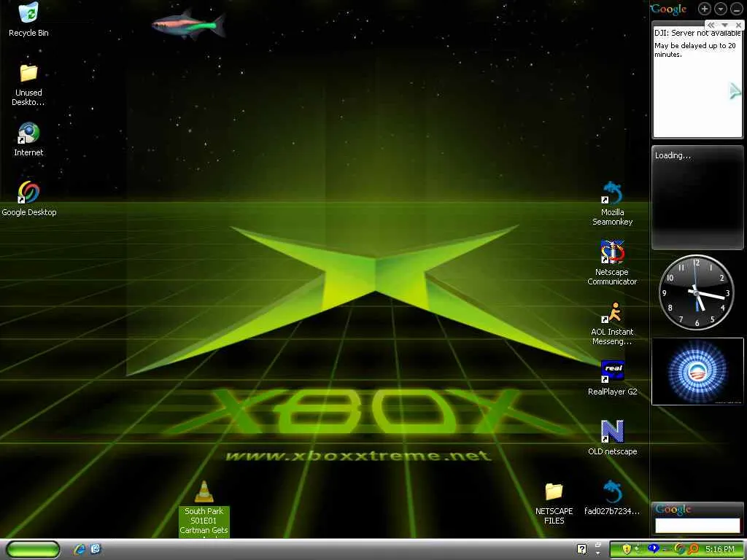Viewport: 747px width, 560px height.
Task: Click the green tray icon beside shield
Action: (x=638, y=549)
